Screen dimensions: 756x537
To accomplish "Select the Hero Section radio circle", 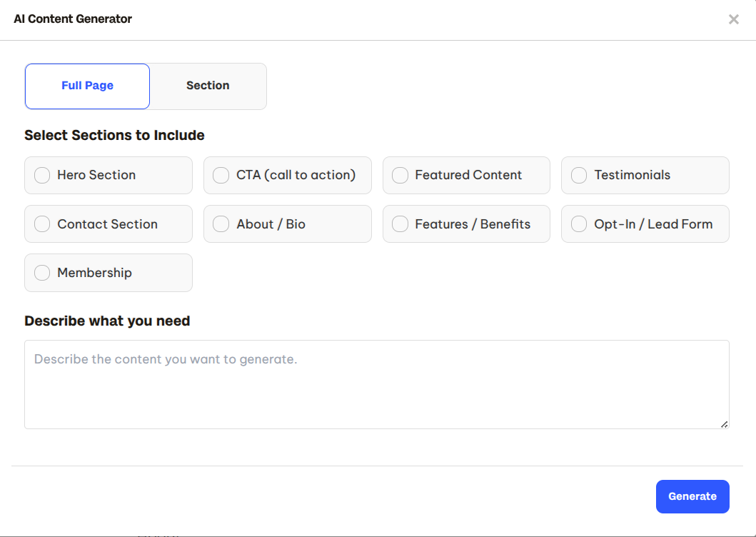I will (42, 175).
